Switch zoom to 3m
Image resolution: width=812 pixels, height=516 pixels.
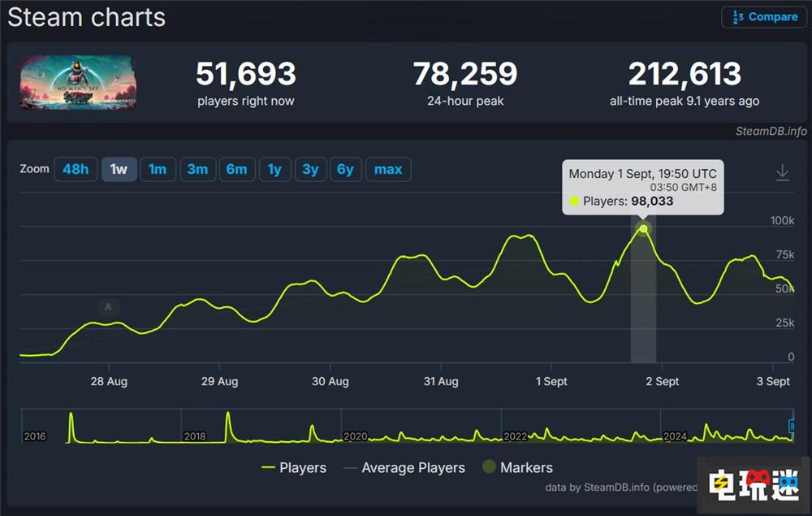(197, 169)
